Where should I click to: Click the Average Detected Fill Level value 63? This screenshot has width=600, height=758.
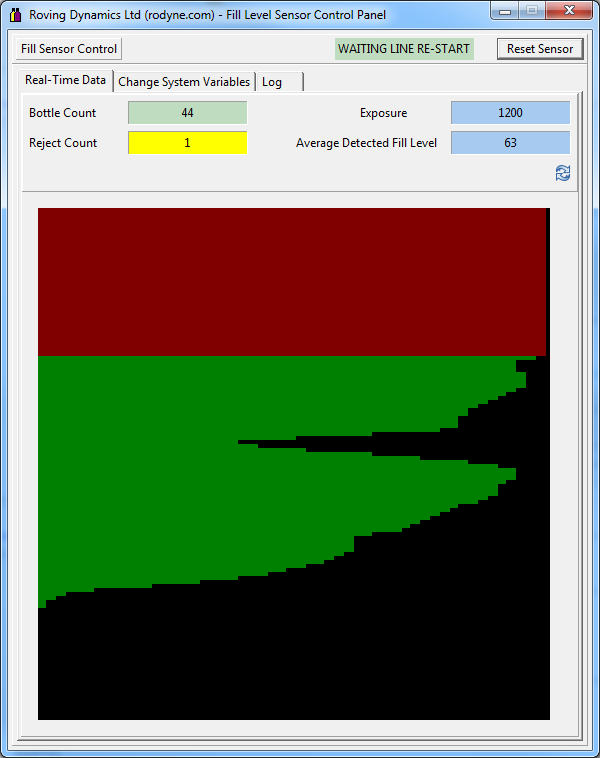coord(511,143)
